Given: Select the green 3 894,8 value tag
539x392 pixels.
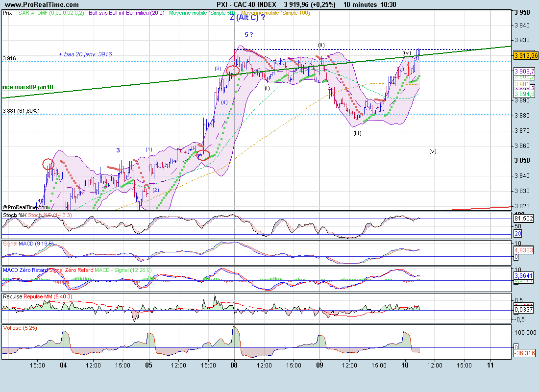Looking at the screenshot, I should (x=524, y=94).
